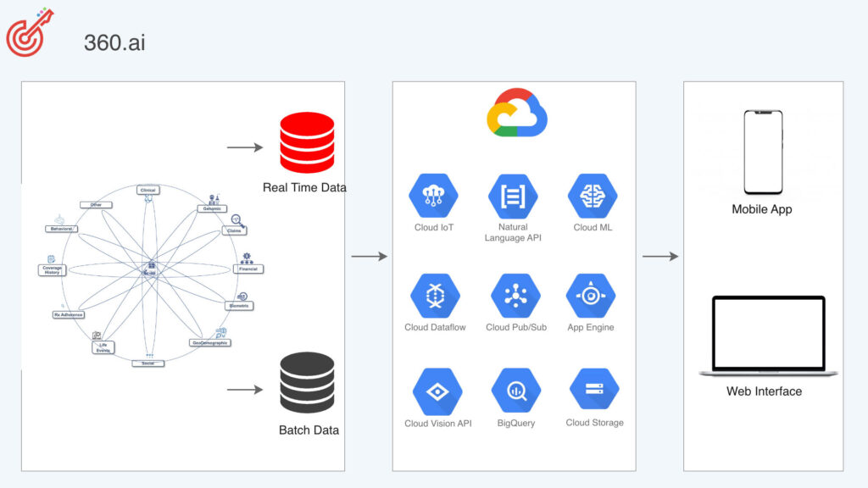
Task: Click the magnifier icon above Claims
Action: (237, 220)
